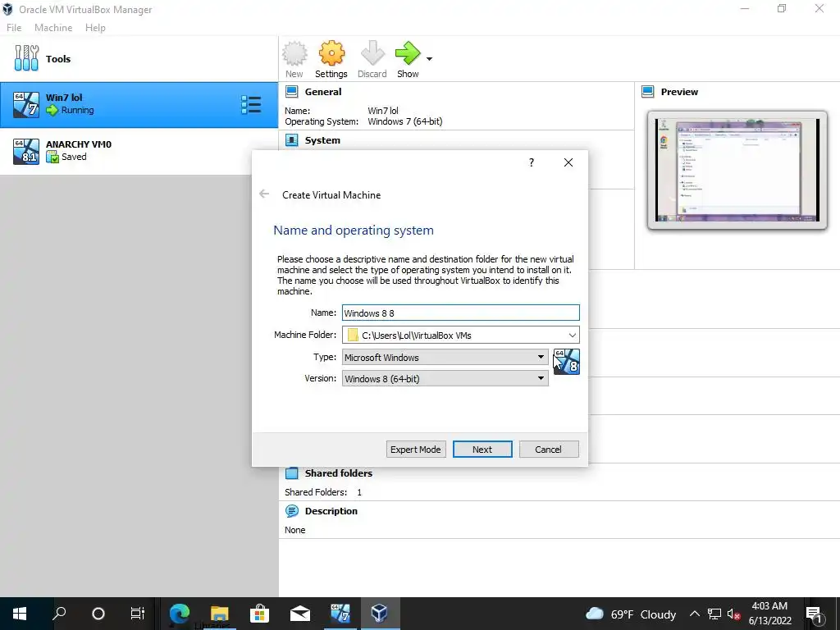Switch to running Win7 VM taskbar window
The width and height of the screenshot is (840, 630).
coord(340,614)
